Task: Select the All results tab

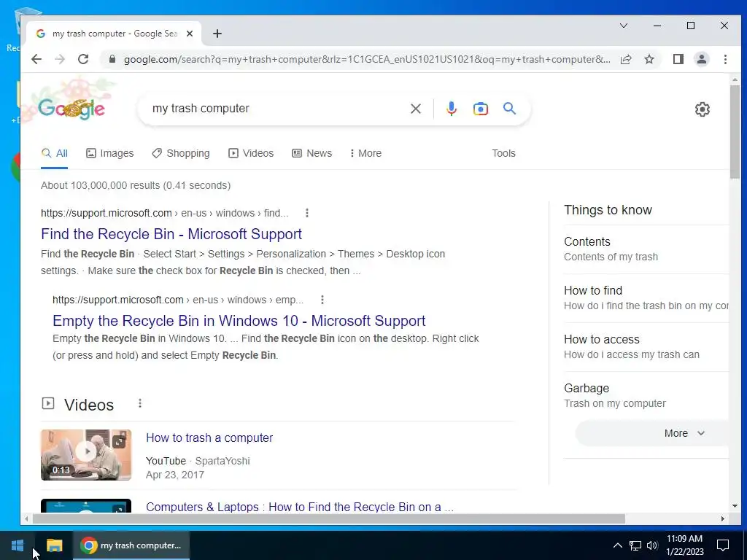Action: tap(54, 153)
